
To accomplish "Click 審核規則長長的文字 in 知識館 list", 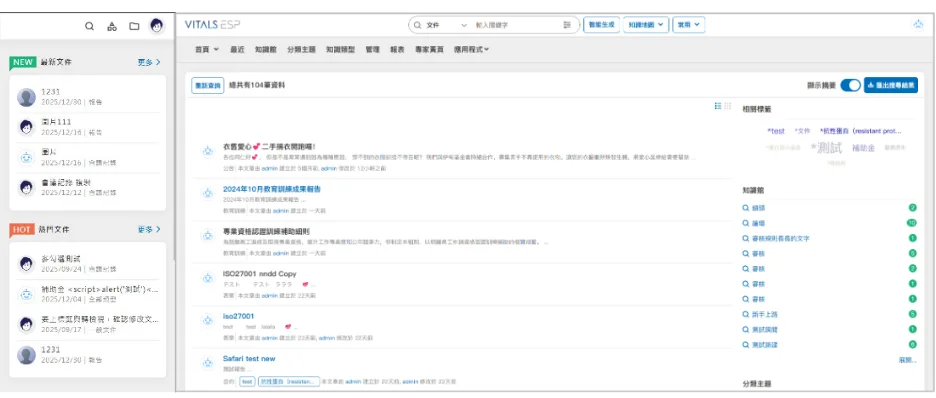I will click(x=780, y=238).
